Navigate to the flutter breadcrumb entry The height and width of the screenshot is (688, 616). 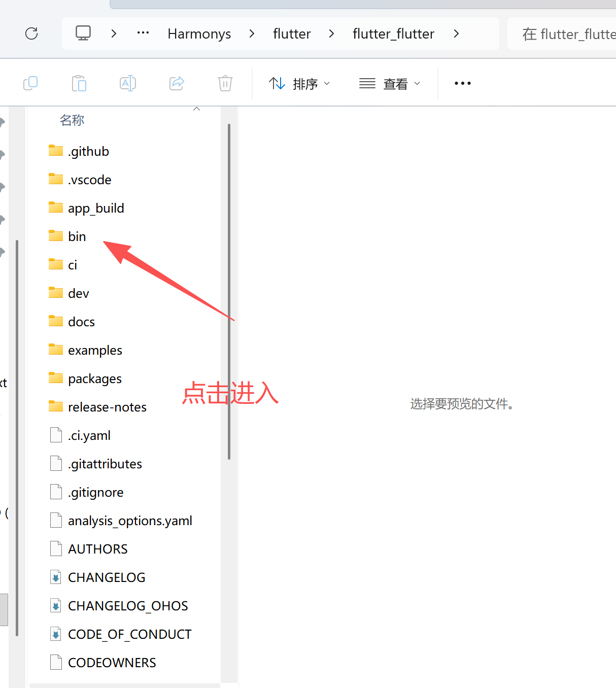(x=292, y=33)
